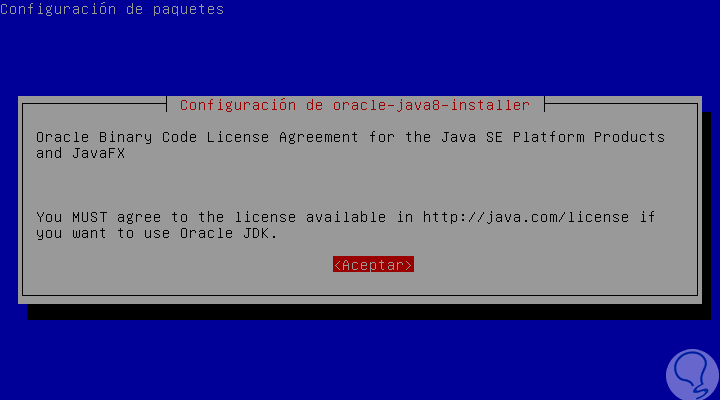Click the 'Configuración de paquetes' header text
Viewport: 720px width, 400px height.
point(112,9)
